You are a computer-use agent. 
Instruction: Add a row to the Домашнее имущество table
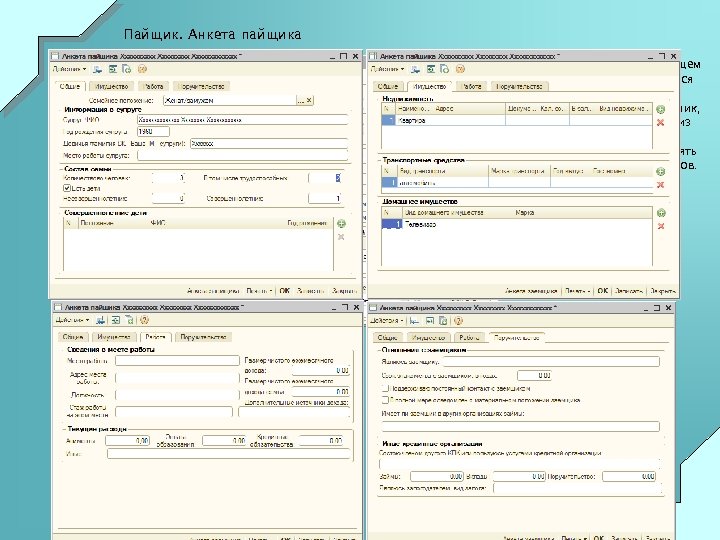661,213
